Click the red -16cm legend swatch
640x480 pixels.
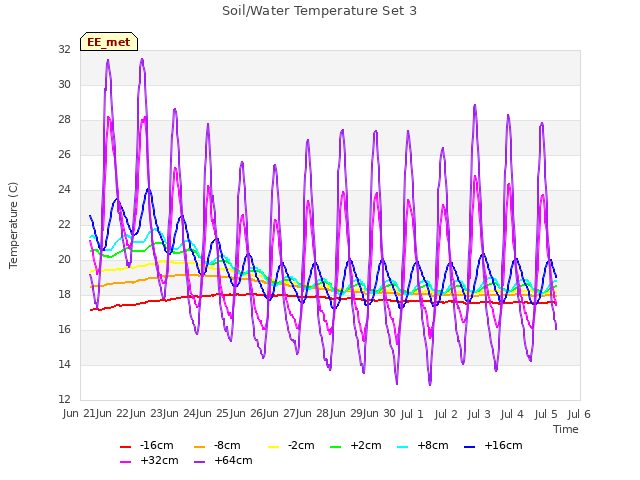(x=125, y=447)
